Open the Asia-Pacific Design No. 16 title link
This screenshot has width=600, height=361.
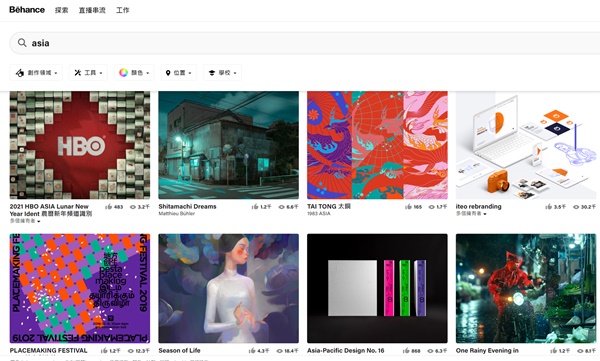point(346,351)
